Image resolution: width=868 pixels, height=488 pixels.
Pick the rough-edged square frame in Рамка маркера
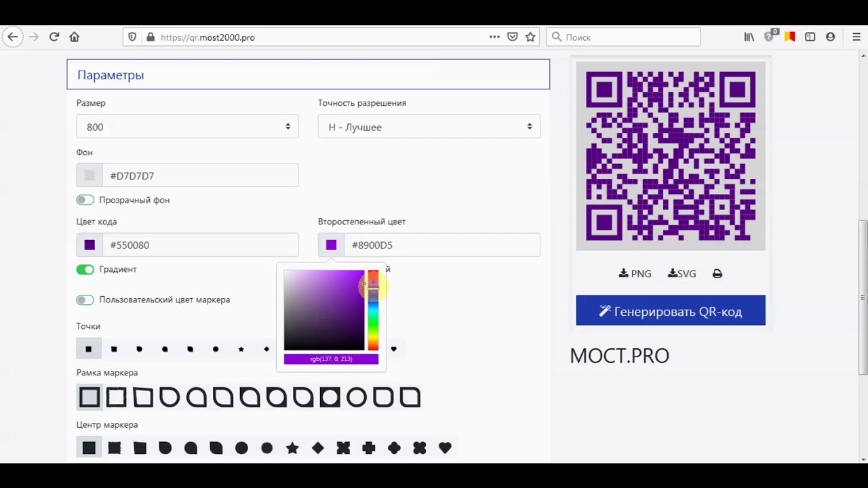[x=116, y=397]
